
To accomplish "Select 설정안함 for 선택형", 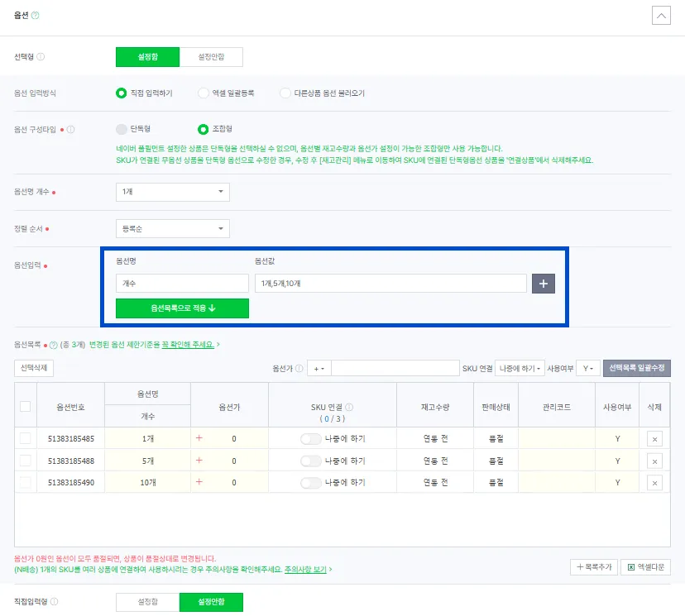I will click(x=211, y=57).
